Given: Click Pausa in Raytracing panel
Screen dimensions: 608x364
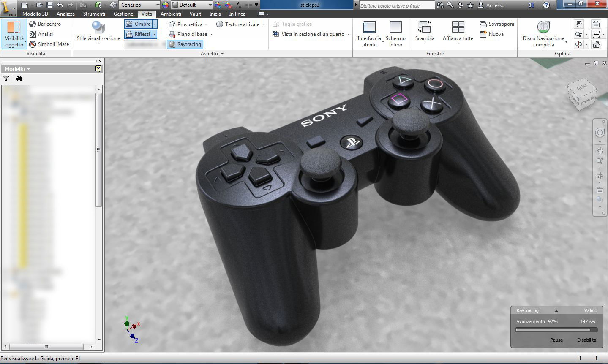Looking at the screenshot, I should tap(556, 340).
